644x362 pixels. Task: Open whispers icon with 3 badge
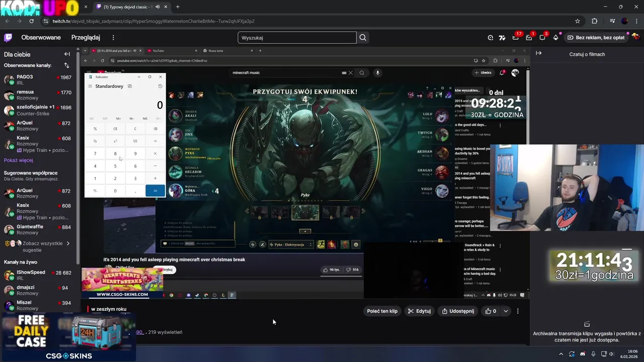(x=542, y=37)
